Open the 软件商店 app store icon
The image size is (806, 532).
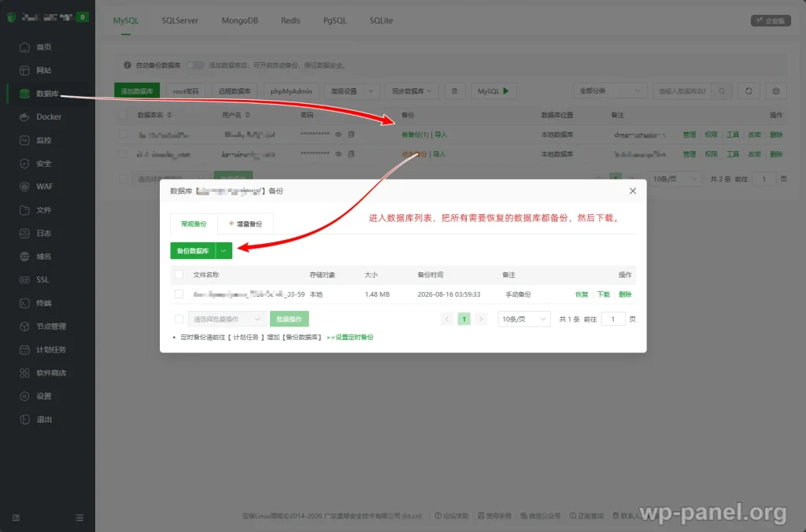[x=24, y=373]
